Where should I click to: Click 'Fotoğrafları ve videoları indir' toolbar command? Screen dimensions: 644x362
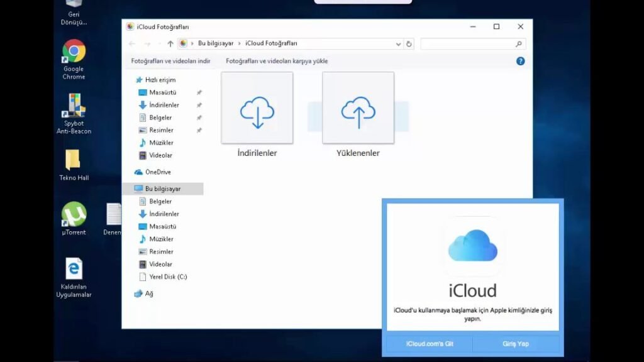coord(171,61)
